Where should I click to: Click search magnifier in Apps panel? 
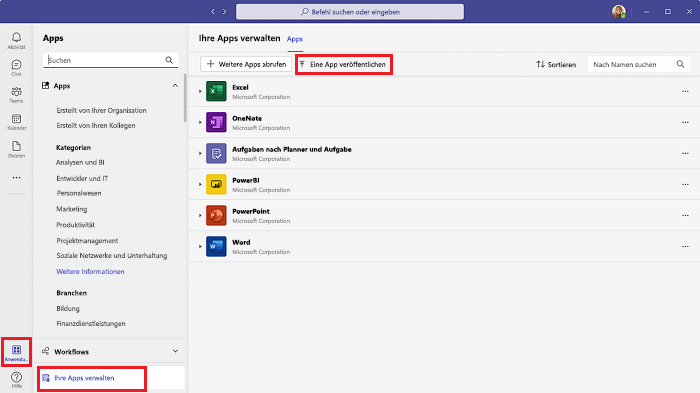point(169,60)
